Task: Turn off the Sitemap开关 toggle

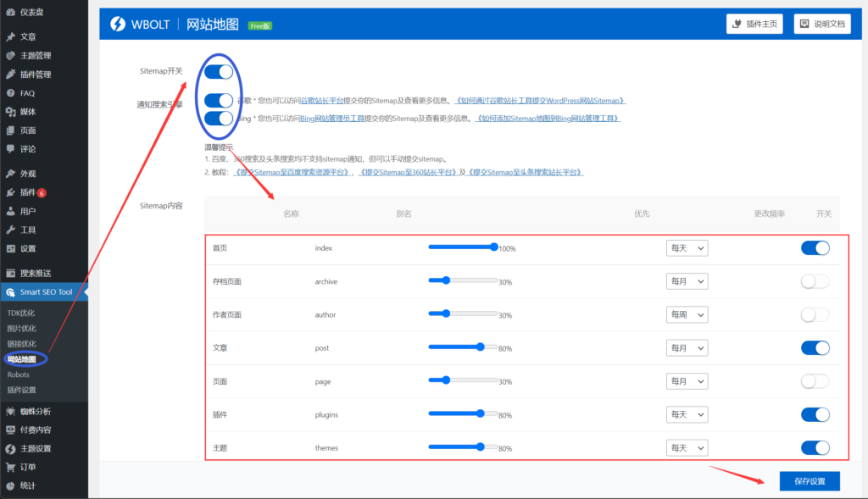Action: point(218,71)
